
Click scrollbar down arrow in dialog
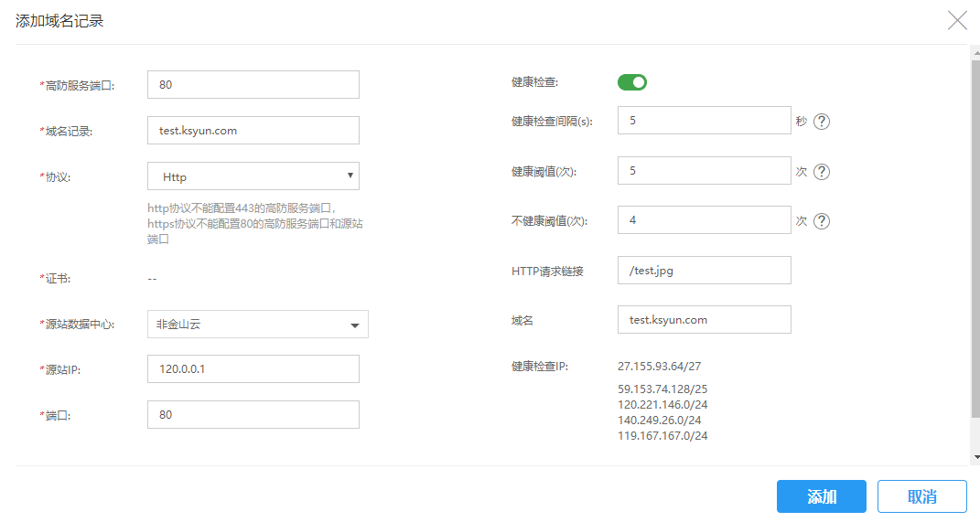pyautogui.click(x=975, y=456)
